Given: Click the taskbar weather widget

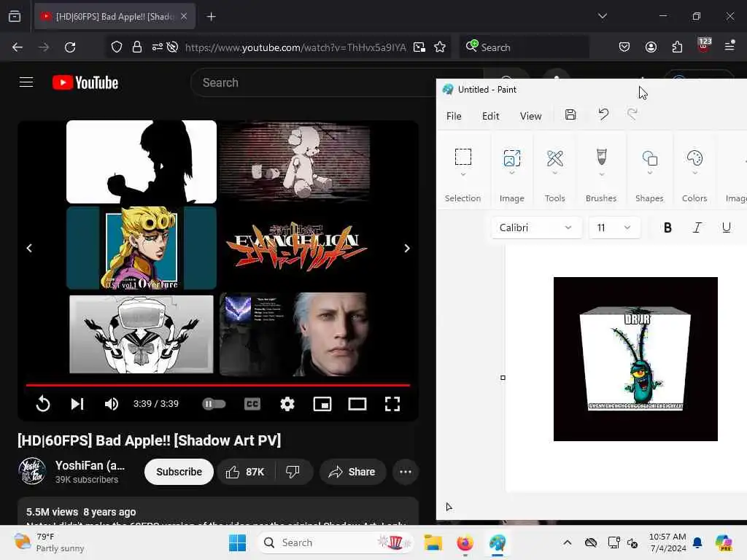Looking at the screenshot, I should (x=49, y=542).
